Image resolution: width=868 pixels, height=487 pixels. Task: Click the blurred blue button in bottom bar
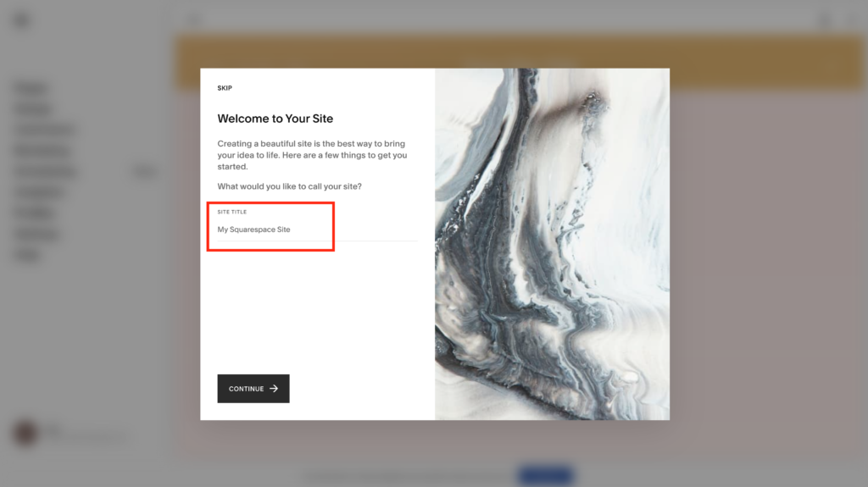point(545,475)
